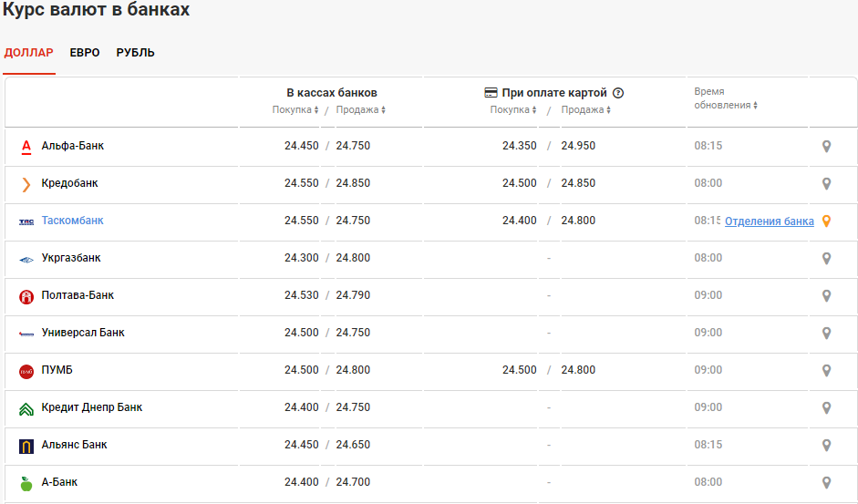
Task: Click the A-Bank green apple logo
Action: [26, 483]
